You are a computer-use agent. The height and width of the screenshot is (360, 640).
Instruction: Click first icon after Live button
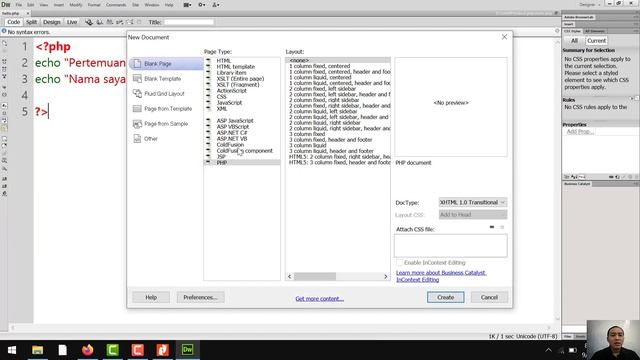click(89, 22)
